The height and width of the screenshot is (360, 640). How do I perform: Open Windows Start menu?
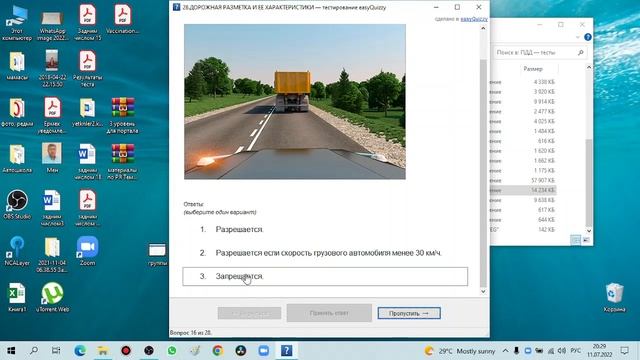[11, 351]
